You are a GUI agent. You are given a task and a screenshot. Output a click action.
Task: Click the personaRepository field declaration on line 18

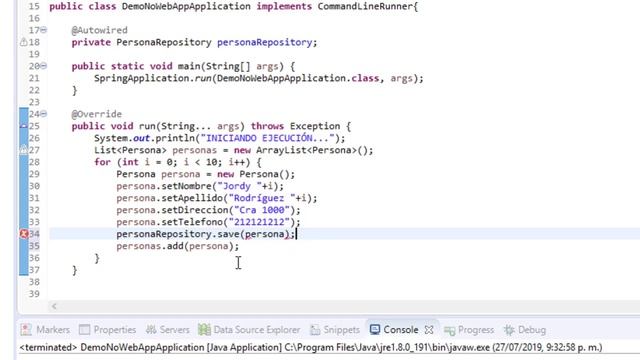click(x=194, y=42)
